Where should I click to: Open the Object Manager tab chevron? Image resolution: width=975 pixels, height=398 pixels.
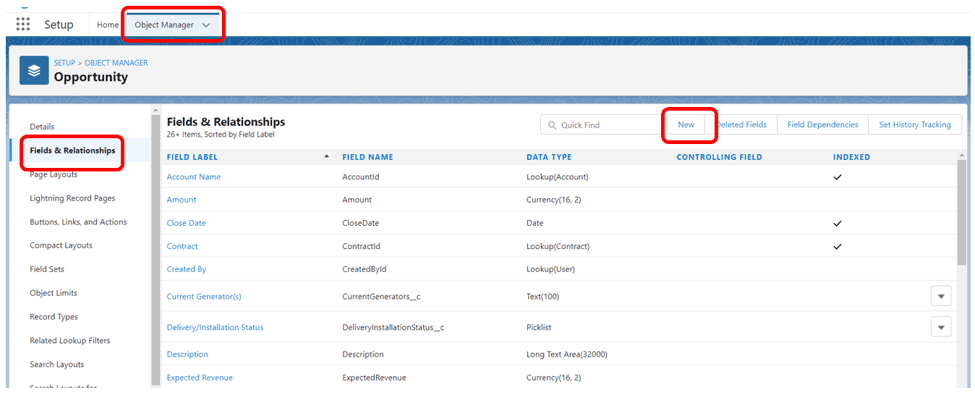click(206, 25)
